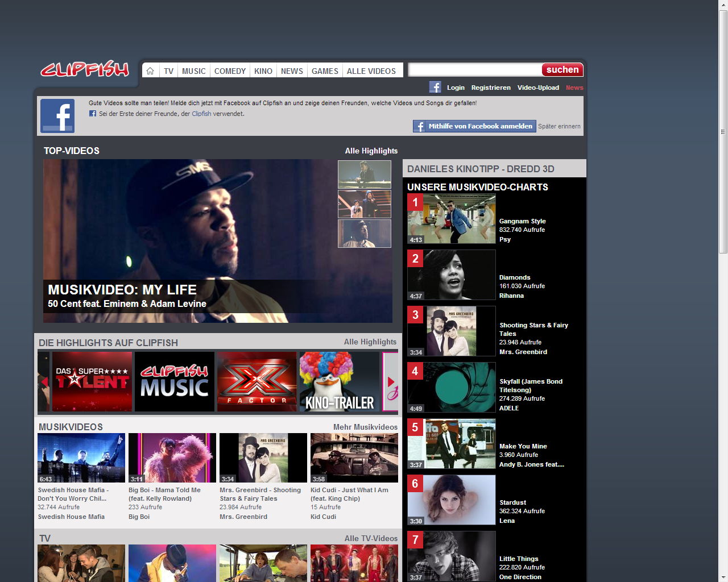Click the right arrow of highlights carousel

(x=391, y=381)
